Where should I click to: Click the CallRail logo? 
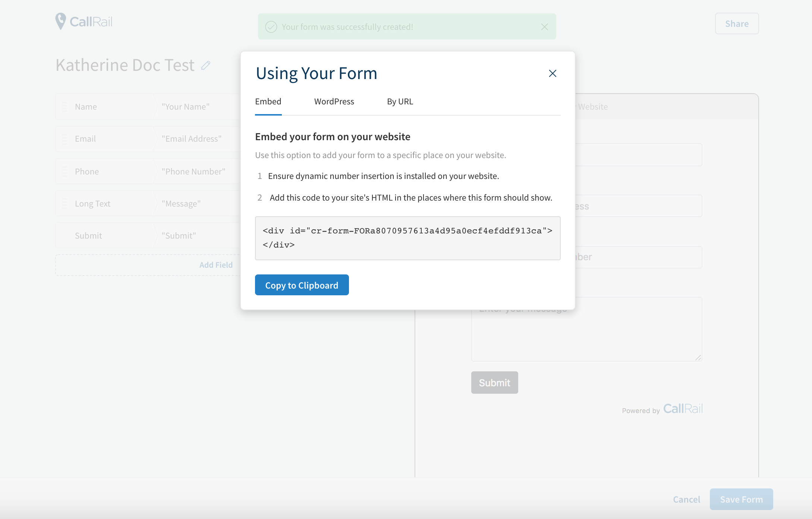click(84, 22)
